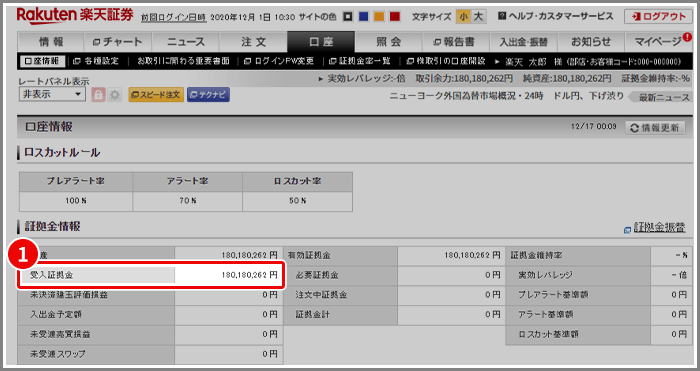
Task: Select the blue site color swatch
Action: coord(364,17)
